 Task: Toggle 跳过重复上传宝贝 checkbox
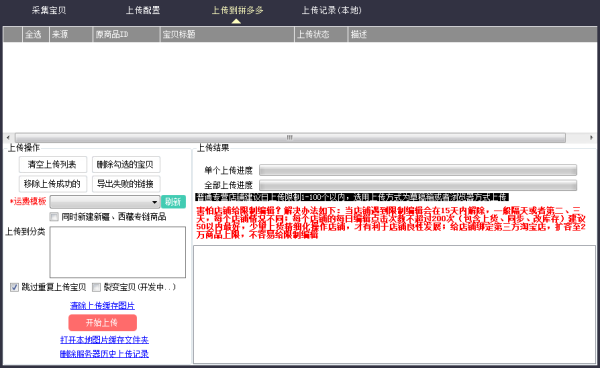coord(14,287)
